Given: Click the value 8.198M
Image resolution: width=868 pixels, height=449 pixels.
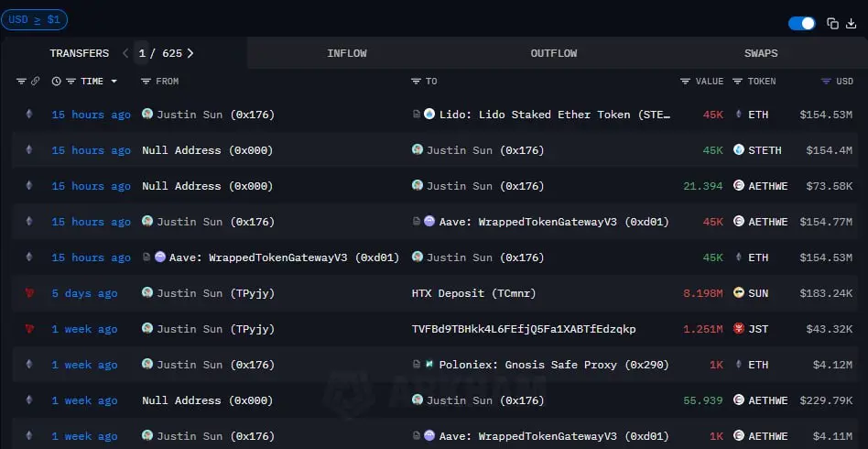Looking at the screenshot, I should (x=703, y=293).
